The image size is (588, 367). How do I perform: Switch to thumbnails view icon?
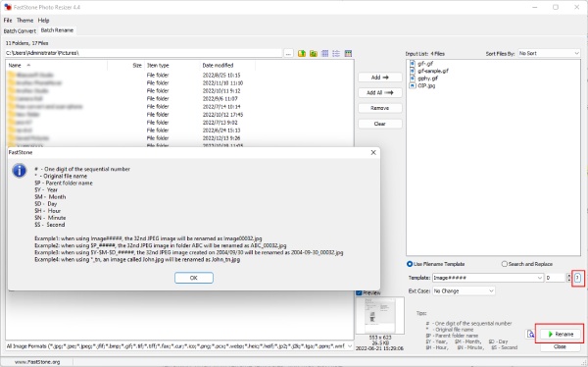(325, 54)
